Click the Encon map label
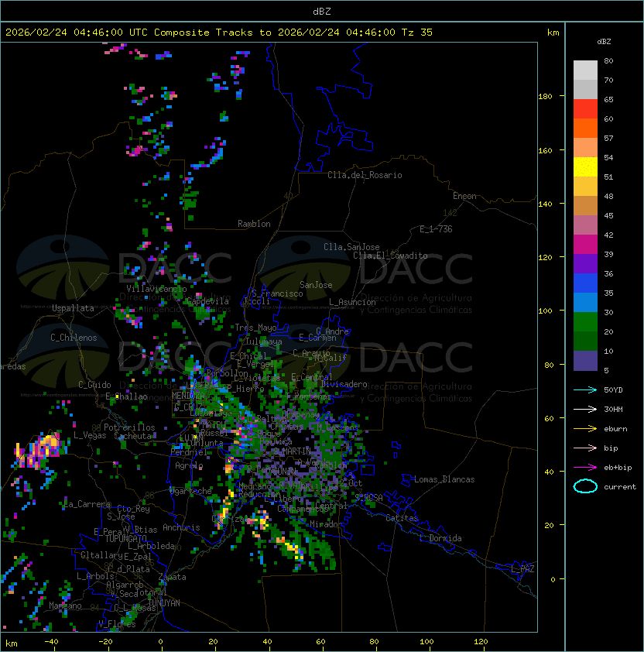 [464, 196]
